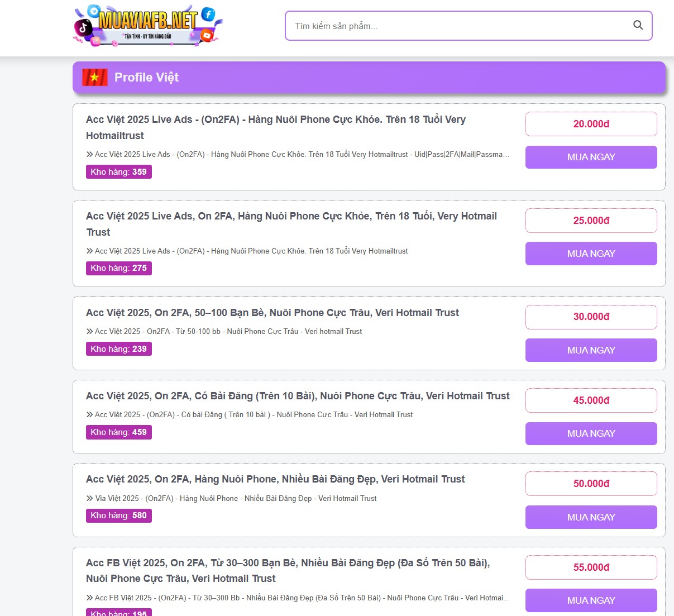The image size is (674, 616).
Task: Click the double-chevron before the 20.000đ product description
Action: pos(89,154)
